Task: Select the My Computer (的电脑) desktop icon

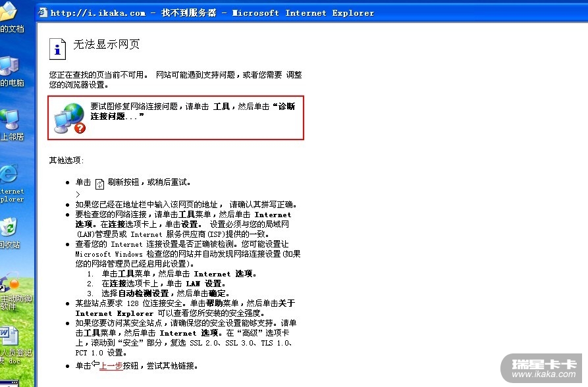Action: tap(11, 71)
